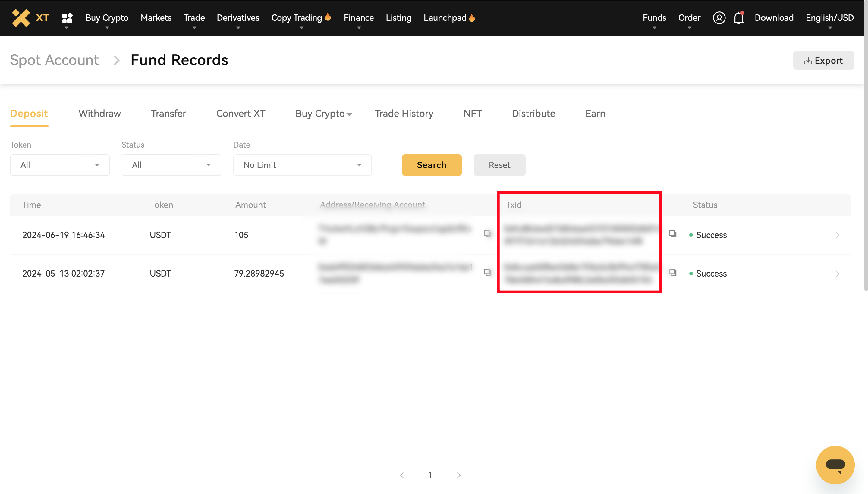Screen dimensions: 868x494
Task: Open the Date No Limit dropdown
Action: (x=302, y=165)
